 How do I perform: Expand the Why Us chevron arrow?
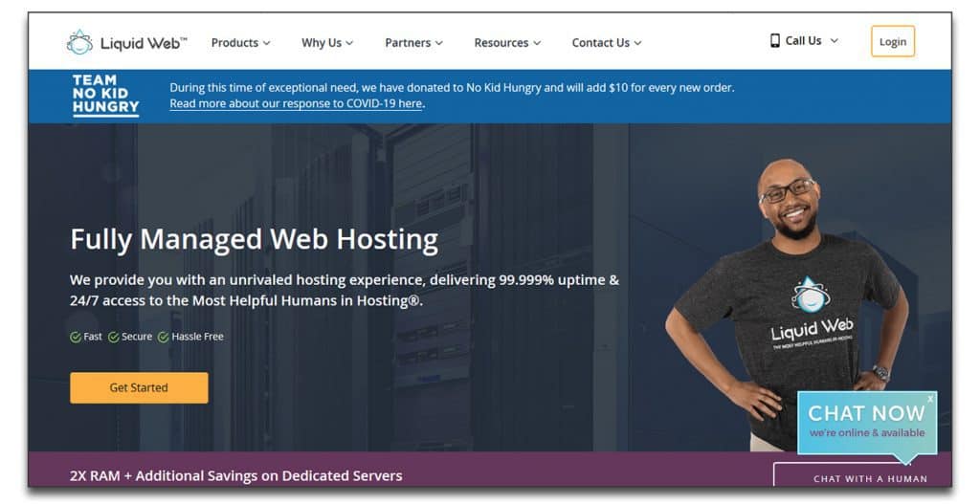pos(349,43)
